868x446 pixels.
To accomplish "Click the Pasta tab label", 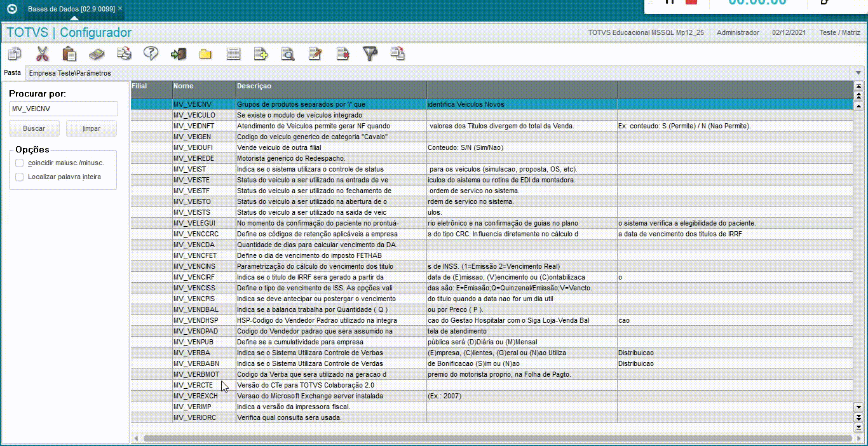I will tap(12, 72).
